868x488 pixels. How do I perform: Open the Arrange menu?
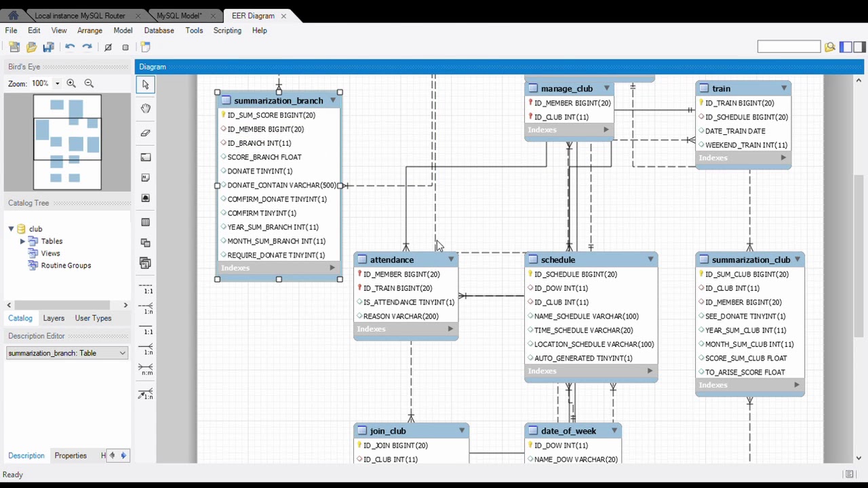coord(90,30)
